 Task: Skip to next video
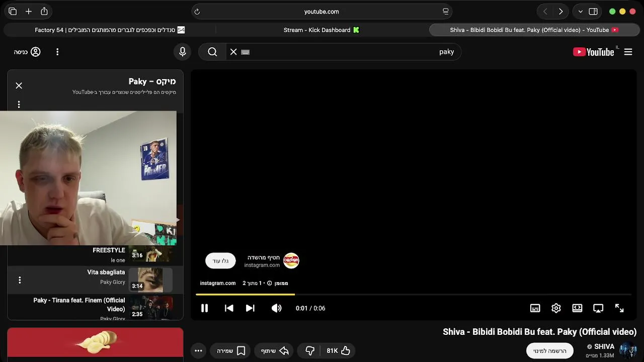pyautogui.click(x=250, y=308)
